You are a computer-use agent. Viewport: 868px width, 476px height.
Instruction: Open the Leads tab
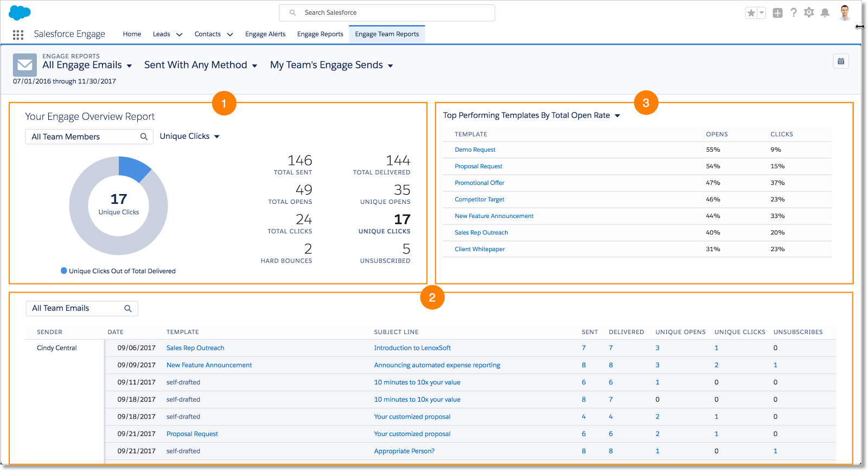pyautogui.click(x=162, y=34)
